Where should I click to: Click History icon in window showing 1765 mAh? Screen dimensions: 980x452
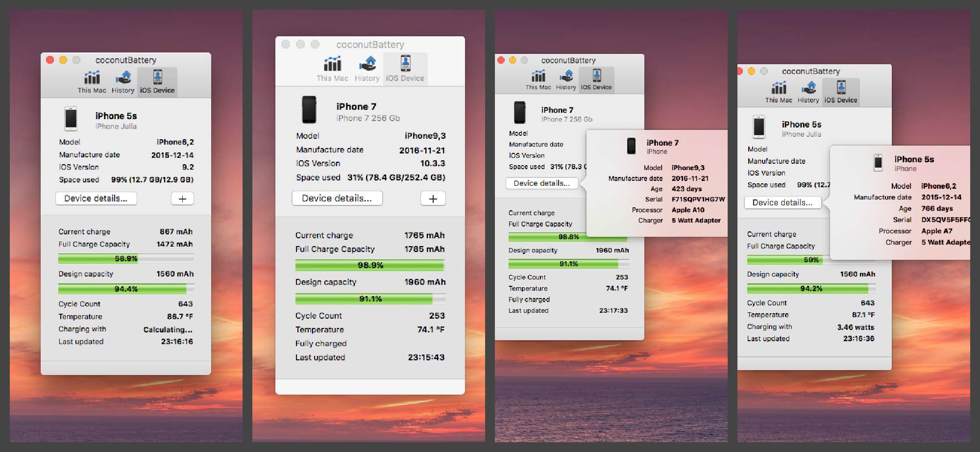367,64
